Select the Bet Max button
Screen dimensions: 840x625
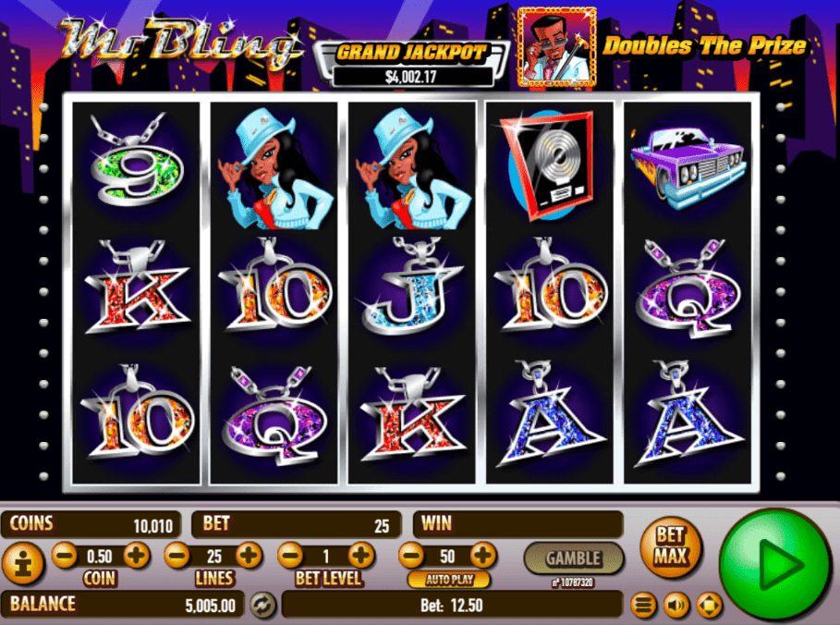671,547
